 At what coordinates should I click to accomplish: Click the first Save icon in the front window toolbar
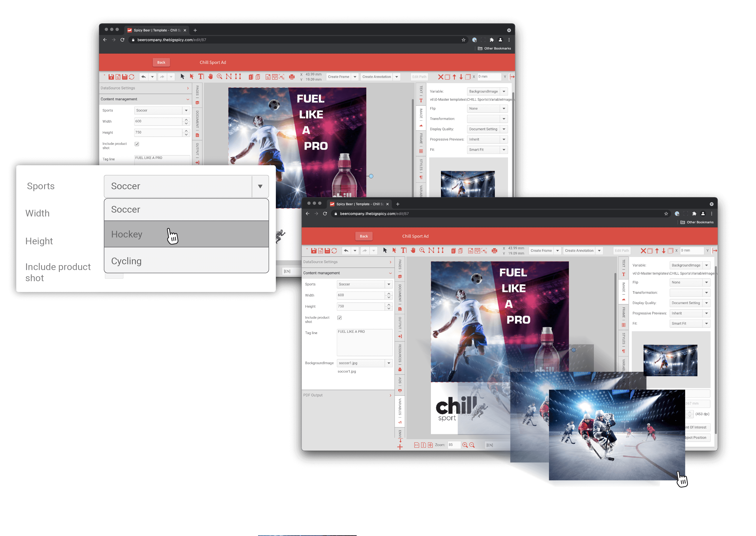click(x=314, y=251)
